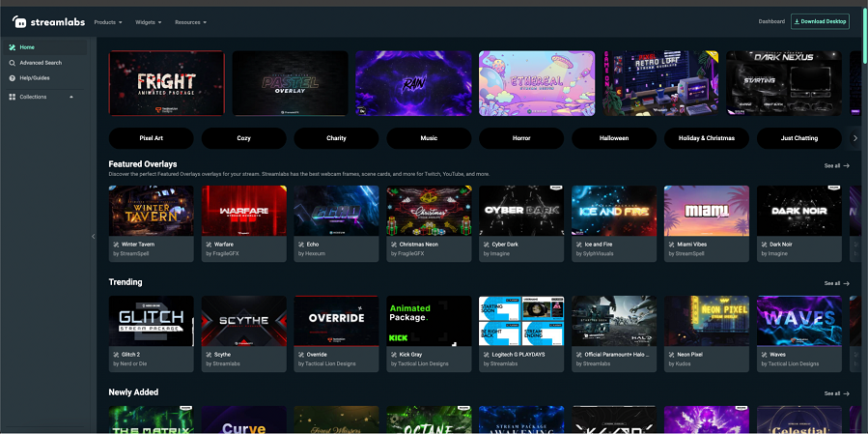Viewport: 868px width, 434px height.
Task: Click the overlay icon beside Glitch 2
Action: (x=116, y=355)
